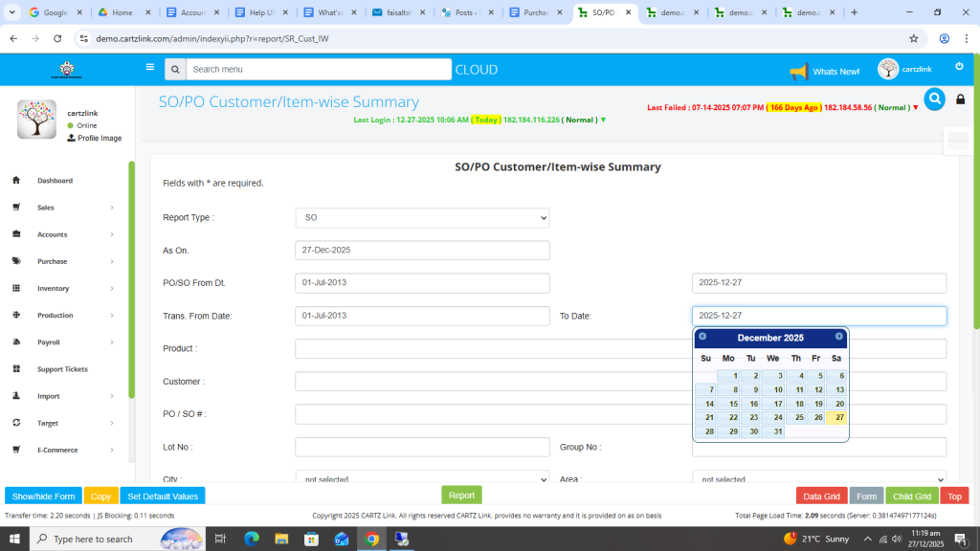Open the Dashboard menu item

(55, 181)
